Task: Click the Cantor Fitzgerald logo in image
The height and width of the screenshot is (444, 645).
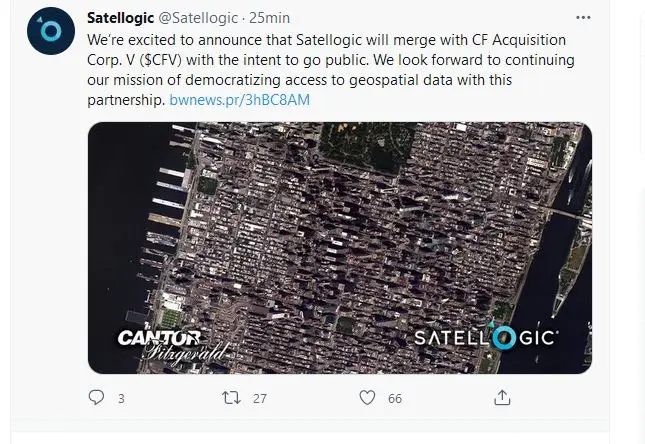Action: pos(172,346)
